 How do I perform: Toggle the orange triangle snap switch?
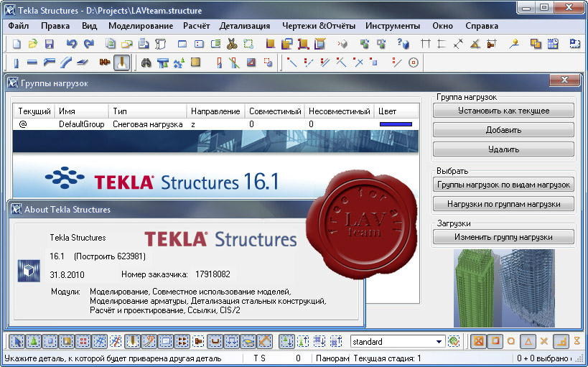pos(528,341)
